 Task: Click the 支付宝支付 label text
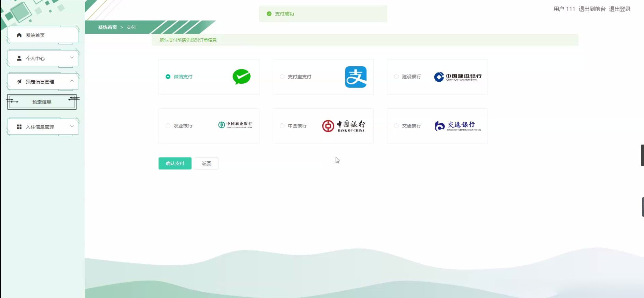coord(299,77)
